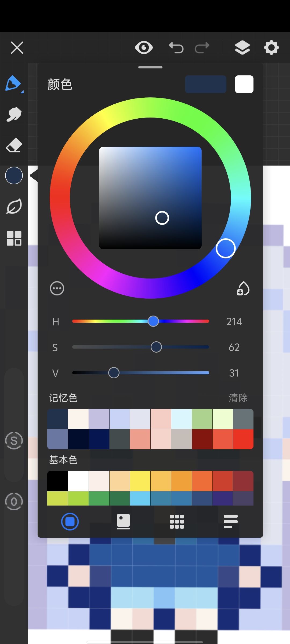Tap the undo arrow

click(x=176, y=48)
